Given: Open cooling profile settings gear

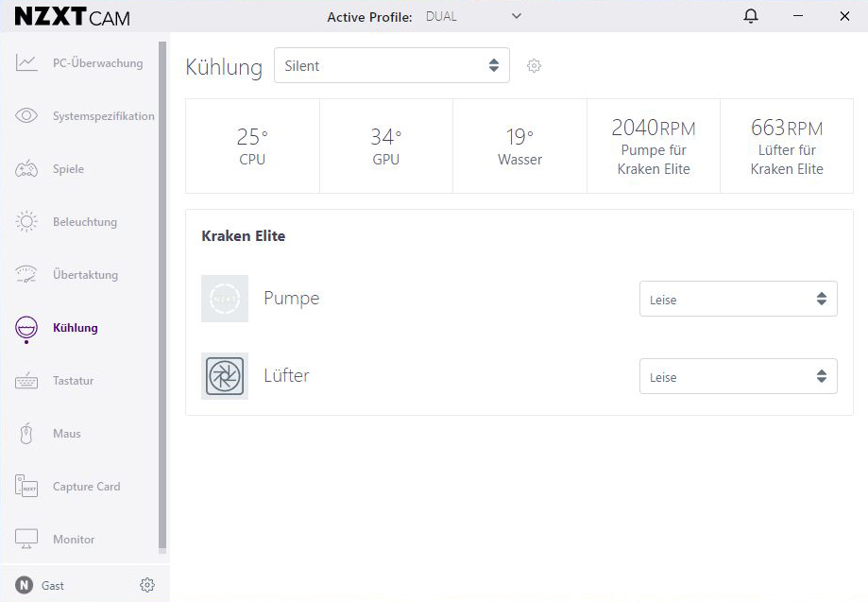Looking at the screenshot, I should (x=535, y=66).
